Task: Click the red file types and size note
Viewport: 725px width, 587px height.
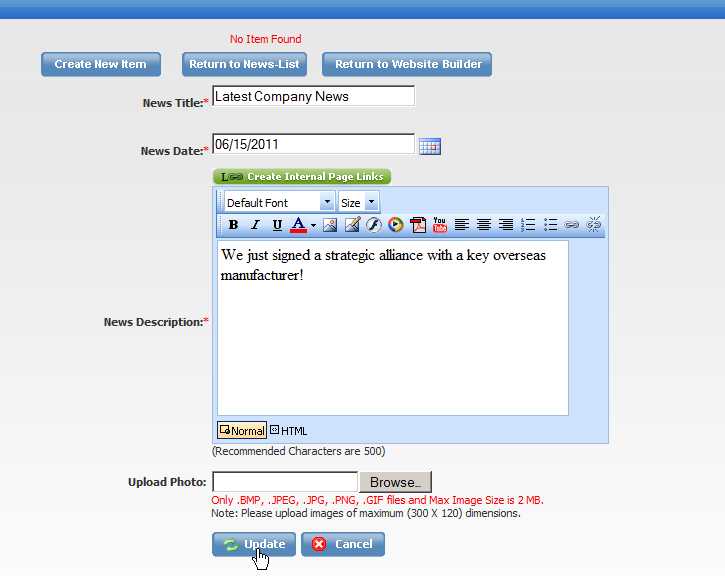Action: tap(377, 500)
